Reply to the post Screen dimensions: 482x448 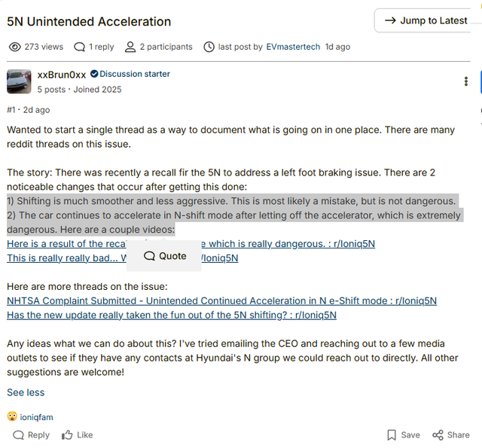31,434
